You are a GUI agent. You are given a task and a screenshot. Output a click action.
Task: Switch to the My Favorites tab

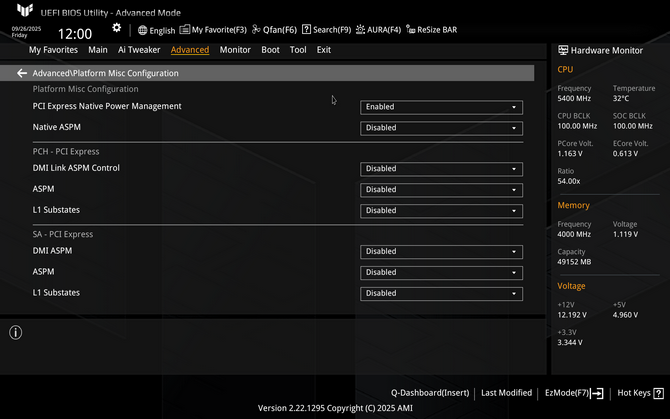53,50
